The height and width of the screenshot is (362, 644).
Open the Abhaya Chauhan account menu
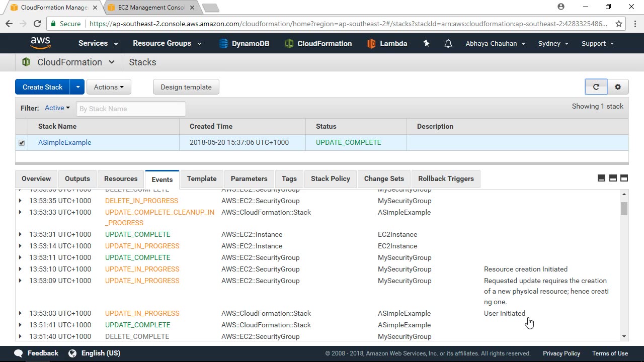496,43
